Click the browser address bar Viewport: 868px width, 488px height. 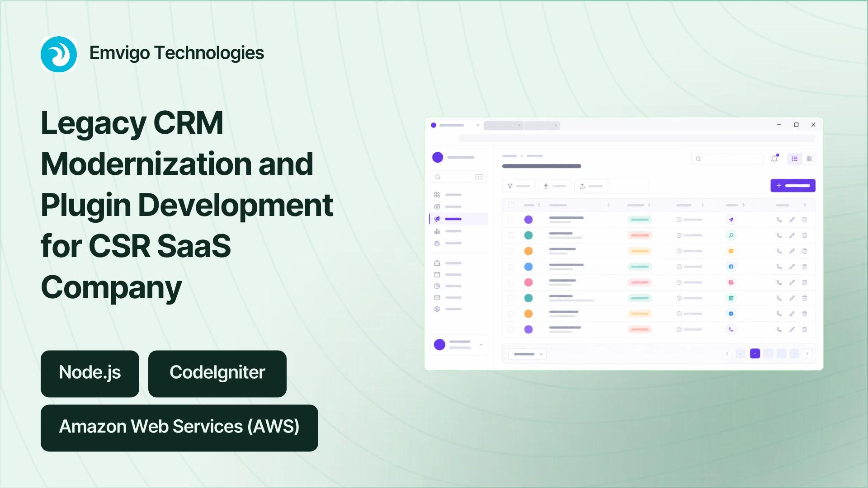[637, 138]
